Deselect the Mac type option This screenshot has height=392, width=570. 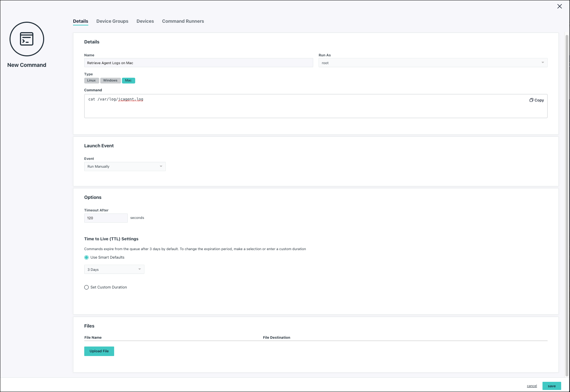[x=128, y=80]
